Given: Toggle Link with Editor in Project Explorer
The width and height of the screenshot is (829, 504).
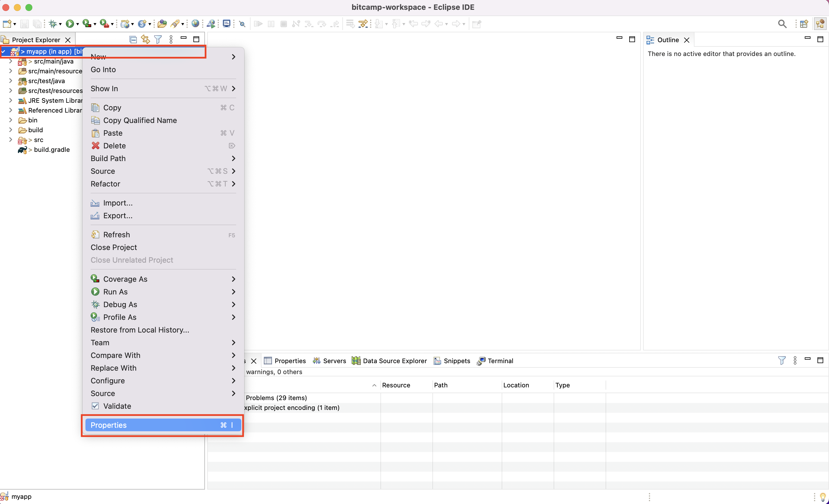Looking at the screenshot, I should [145, 40].
